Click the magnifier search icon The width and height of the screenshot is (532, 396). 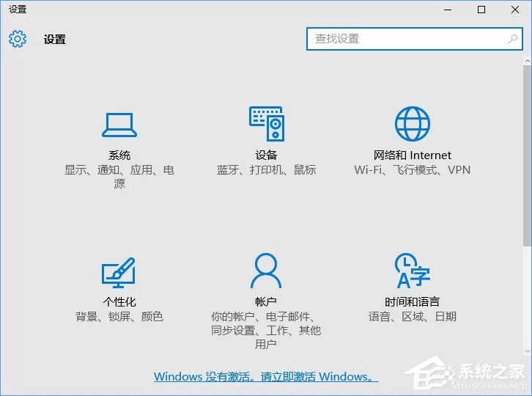(x=513, y=39)
